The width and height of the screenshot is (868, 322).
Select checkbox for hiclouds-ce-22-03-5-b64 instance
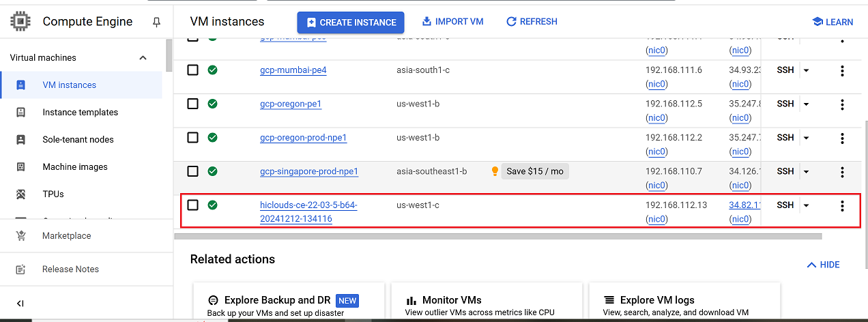pos(193,205)
